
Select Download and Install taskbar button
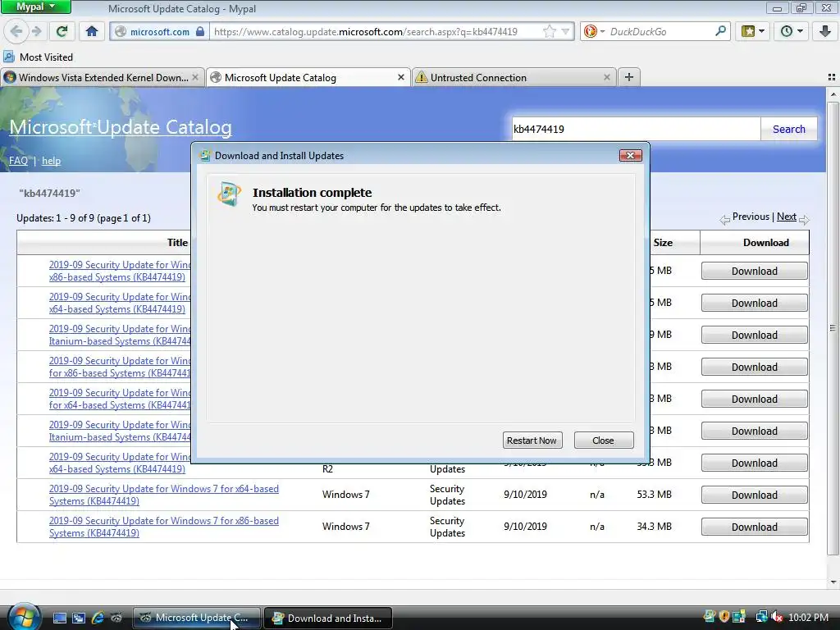point(328,618)
